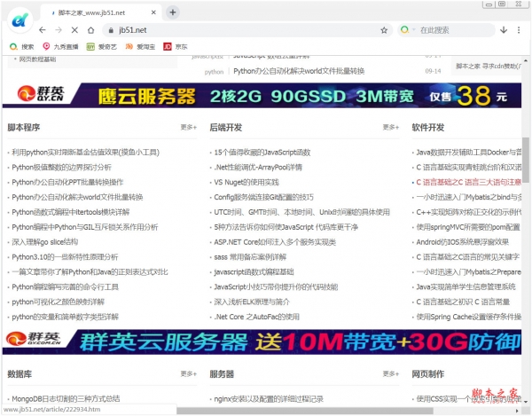Click the jb51.net address bar
Viewport: 532px width, 416px height.
click(x=247, y=30)
